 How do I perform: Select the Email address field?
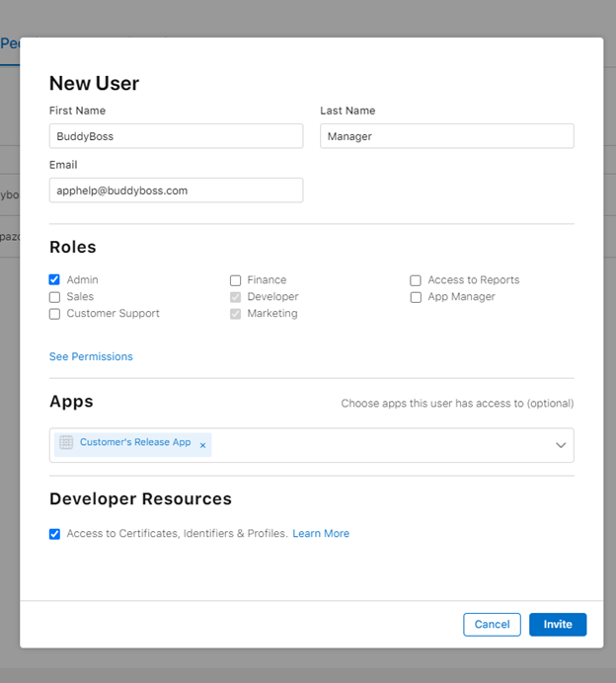[x=176, y=190]
